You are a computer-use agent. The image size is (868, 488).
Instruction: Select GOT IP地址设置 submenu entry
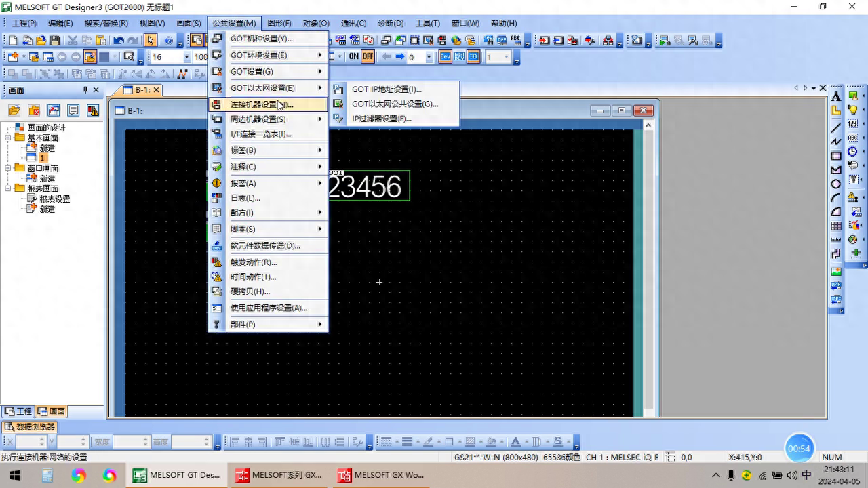point(386,89)
